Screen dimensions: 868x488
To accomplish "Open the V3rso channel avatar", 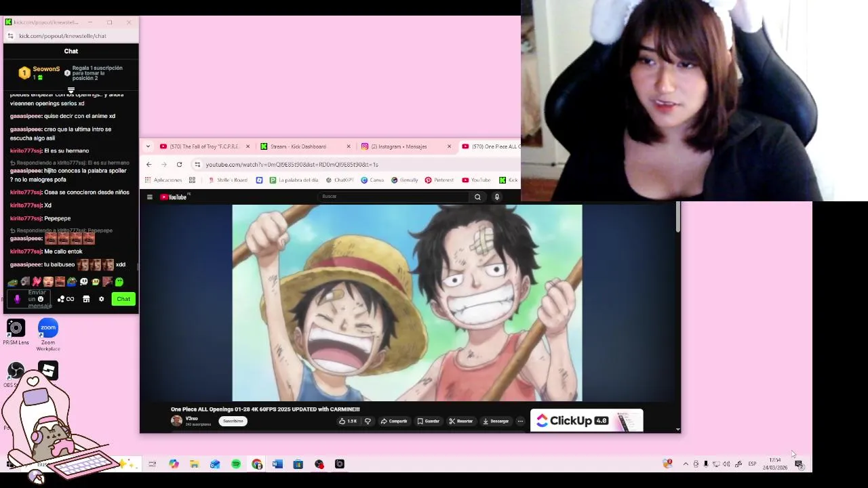I will [x=176, y=421].
